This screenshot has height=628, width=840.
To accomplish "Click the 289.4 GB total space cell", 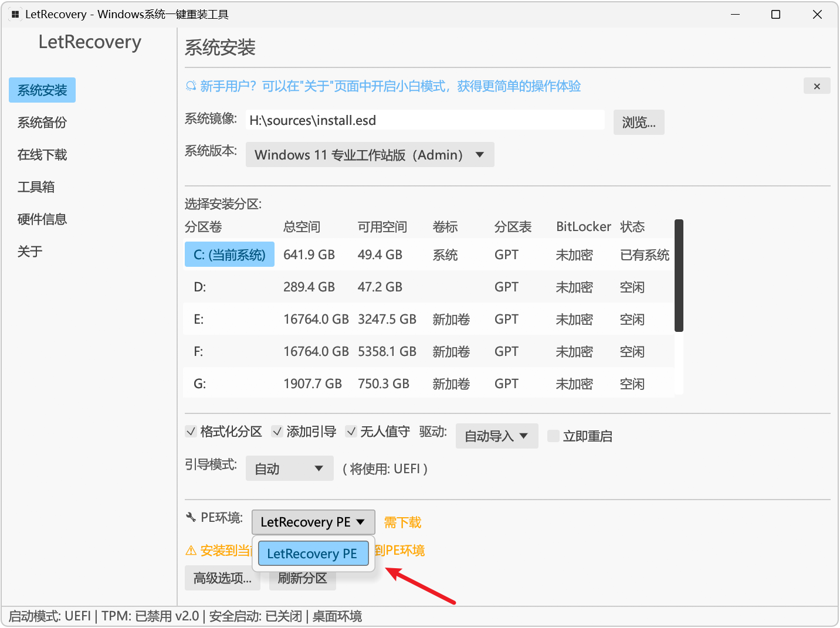I will coord(309,287).
